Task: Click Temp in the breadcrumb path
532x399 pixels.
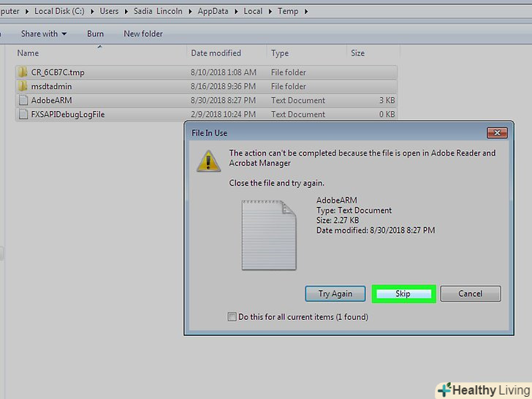Action: (288, 11)
